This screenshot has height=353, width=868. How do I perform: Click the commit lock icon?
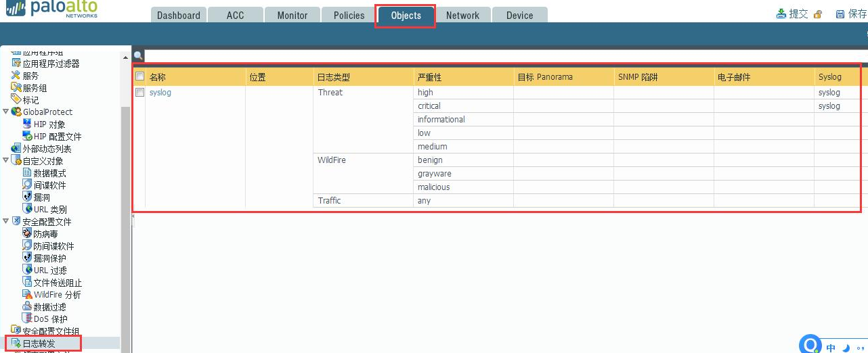[818, 14]
